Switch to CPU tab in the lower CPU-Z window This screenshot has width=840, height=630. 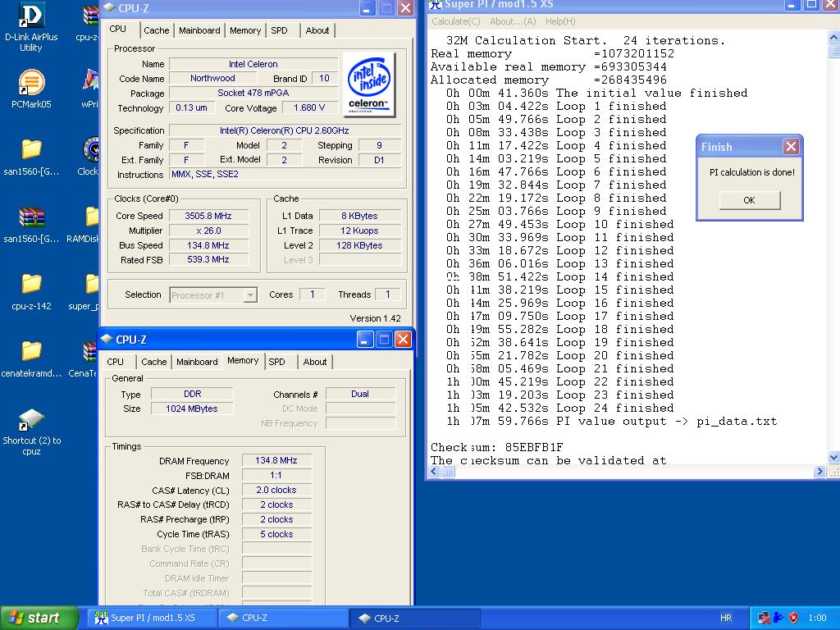(115, 362)
